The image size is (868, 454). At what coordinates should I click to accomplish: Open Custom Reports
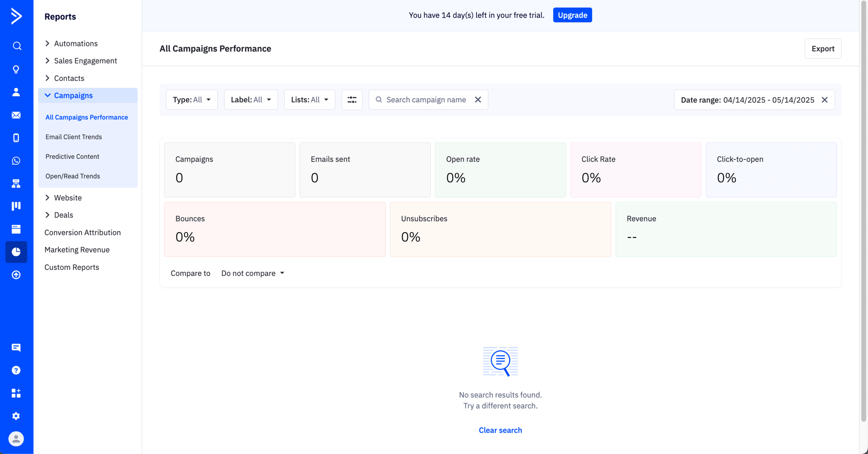[x=72, y=267]
